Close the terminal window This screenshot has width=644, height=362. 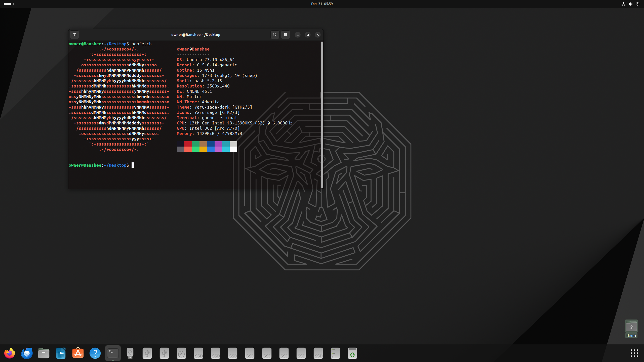(318, 35)
